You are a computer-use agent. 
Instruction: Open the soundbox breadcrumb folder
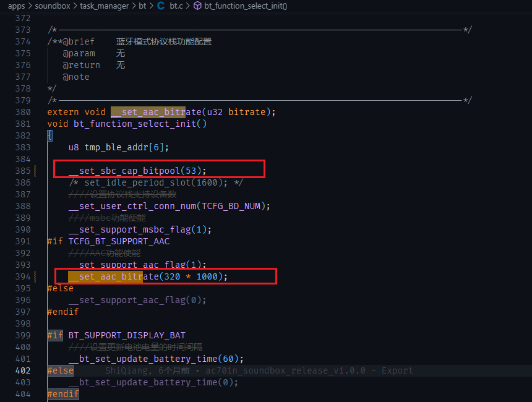53,6
